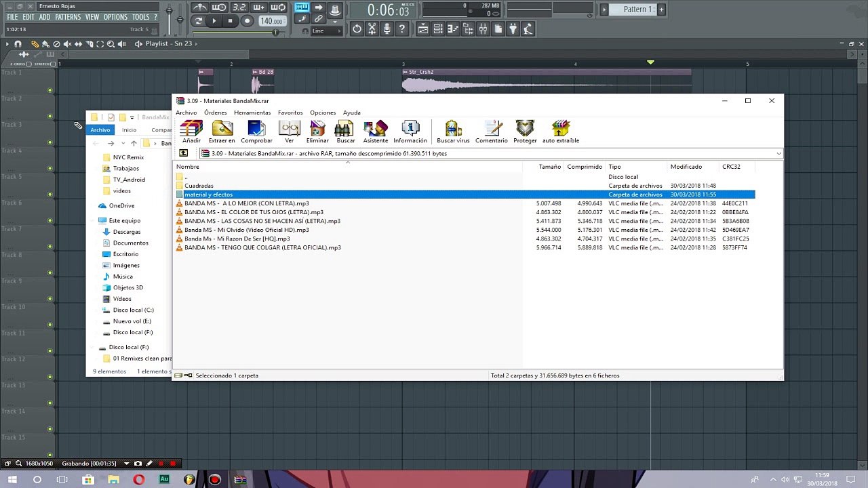This screenshot has height=488, width=868.
Task: Open the snap Line dropdown
Action: pos(326,30)
